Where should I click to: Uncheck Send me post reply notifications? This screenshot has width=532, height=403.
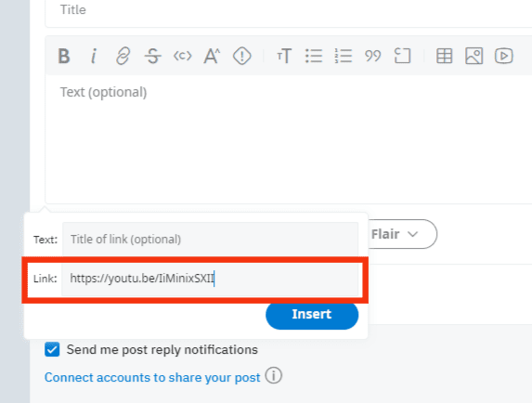tap(52, 349)
